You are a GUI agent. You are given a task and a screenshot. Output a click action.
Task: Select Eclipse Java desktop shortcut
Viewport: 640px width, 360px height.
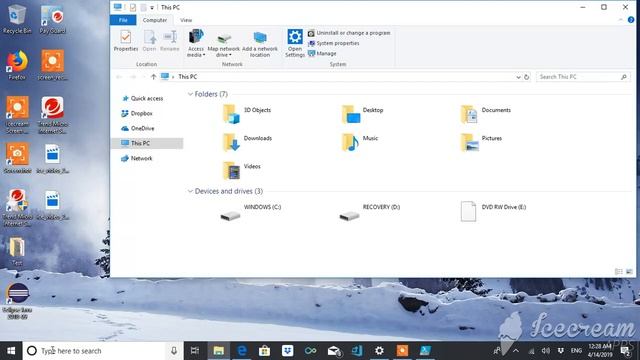pos(17,301)
